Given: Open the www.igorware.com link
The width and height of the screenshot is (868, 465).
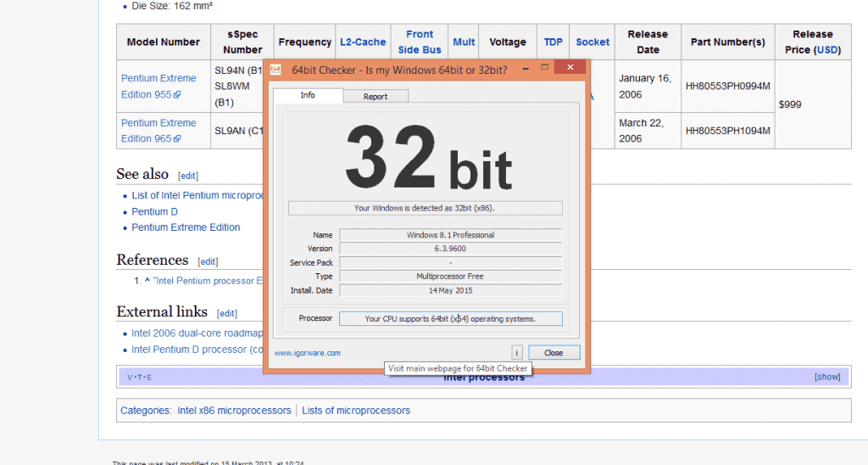Looking at the screenshot, I should (307, 353).
